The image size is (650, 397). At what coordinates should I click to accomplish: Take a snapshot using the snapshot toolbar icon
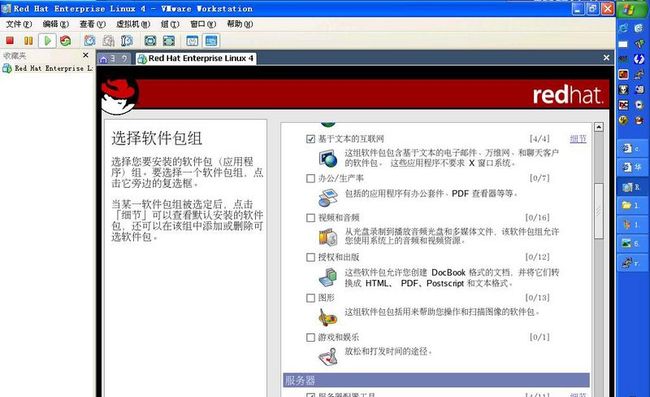coord(90,41)
